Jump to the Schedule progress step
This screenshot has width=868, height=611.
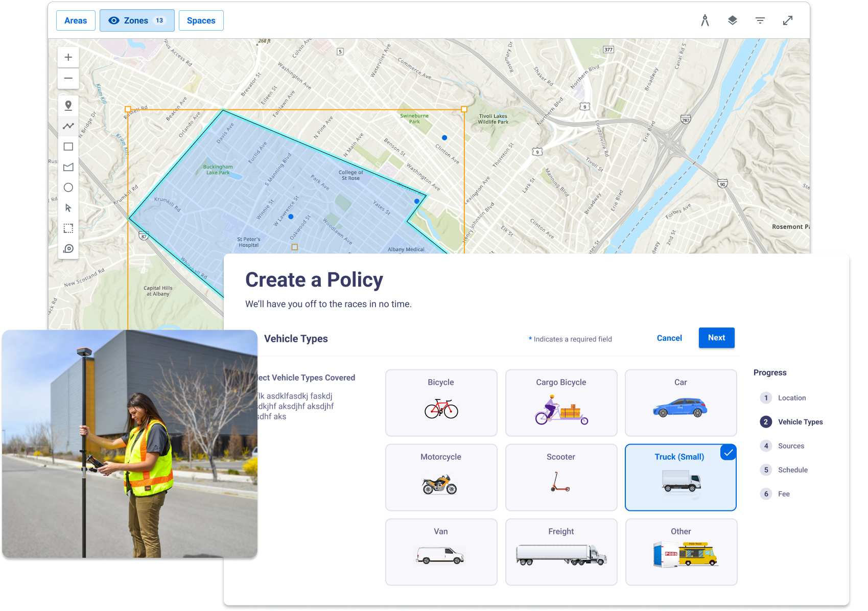click(792, 470)
